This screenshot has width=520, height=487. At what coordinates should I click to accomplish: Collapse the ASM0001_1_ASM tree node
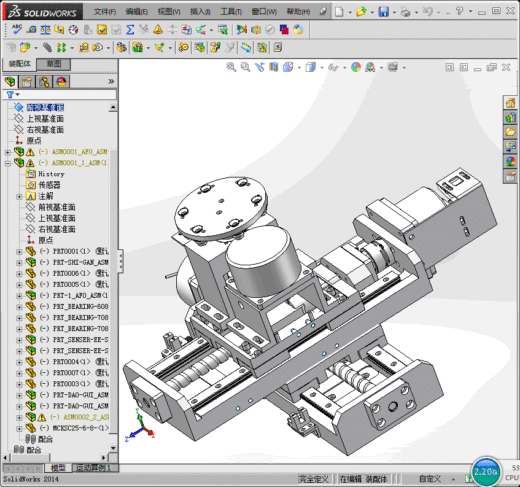tap(8, 163)
